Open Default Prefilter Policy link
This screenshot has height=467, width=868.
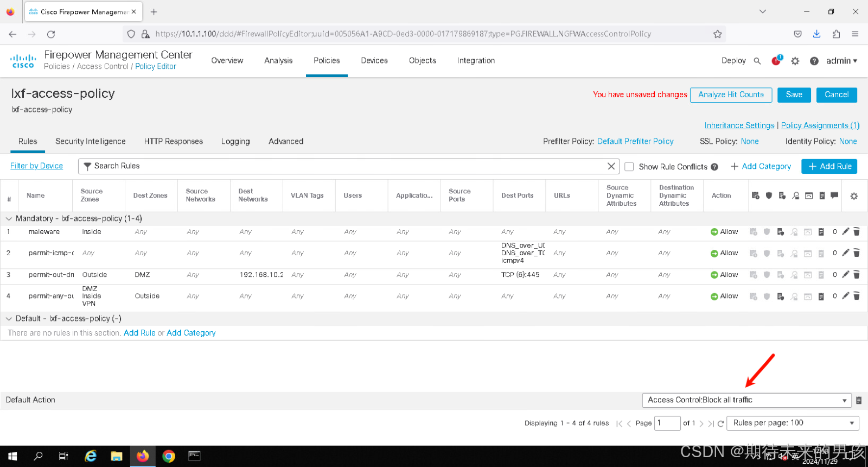(635, 141)
